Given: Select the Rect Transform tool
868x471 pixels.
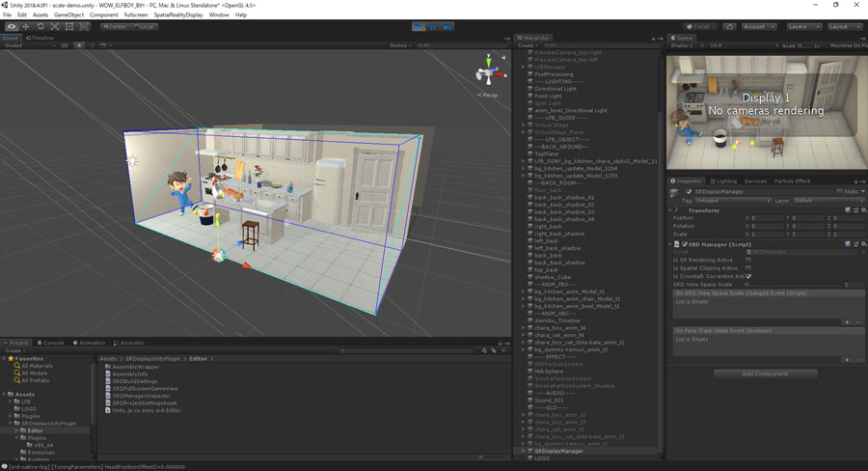Looking at the screenshot, I should point(68,26).
